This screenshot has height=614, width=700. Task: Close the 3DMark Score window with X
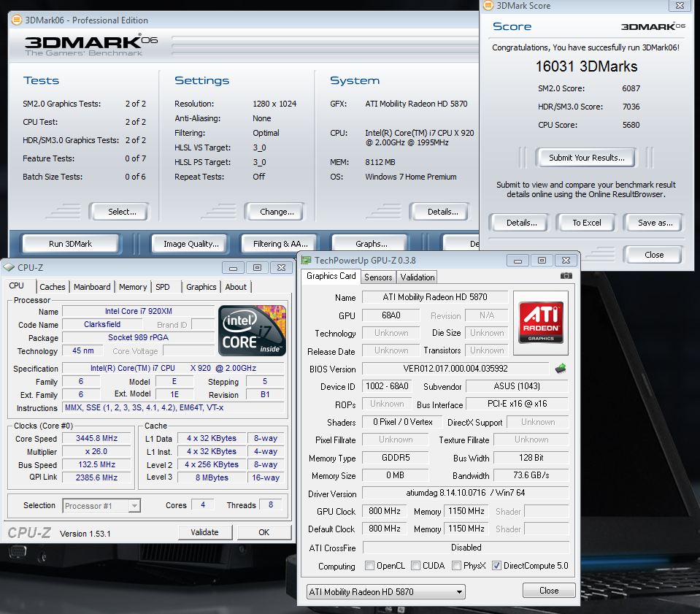pyautogui.click(x=680, y=5)
